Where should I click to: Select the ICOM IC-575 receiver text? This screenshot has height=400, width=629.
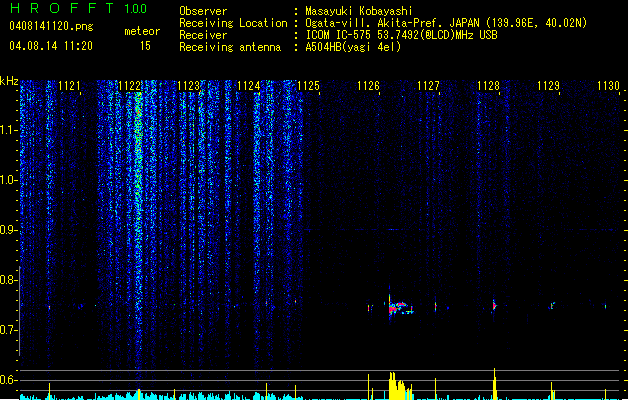coord(401,35)
